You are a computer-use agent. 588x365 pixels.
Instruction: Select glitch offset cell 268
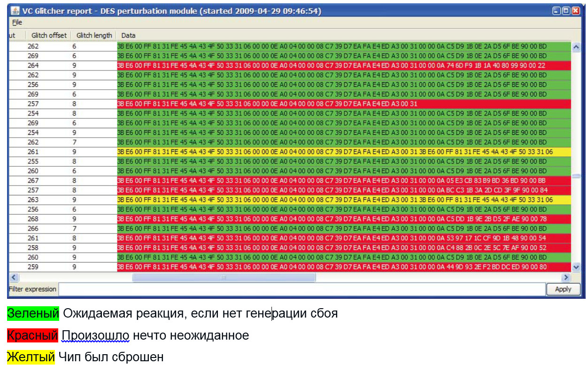point(33,219)
